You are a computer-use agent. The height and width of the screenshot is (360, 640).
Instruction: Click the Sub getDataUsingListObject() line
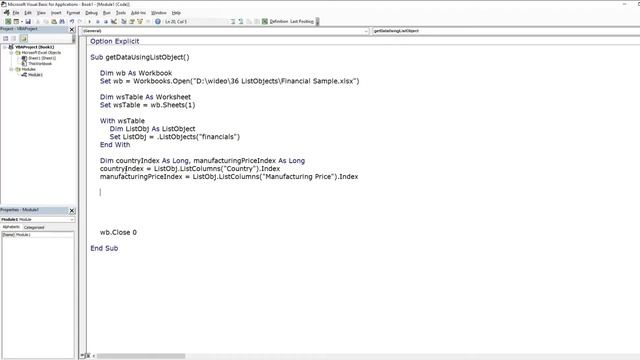click(x=140, y=57)
